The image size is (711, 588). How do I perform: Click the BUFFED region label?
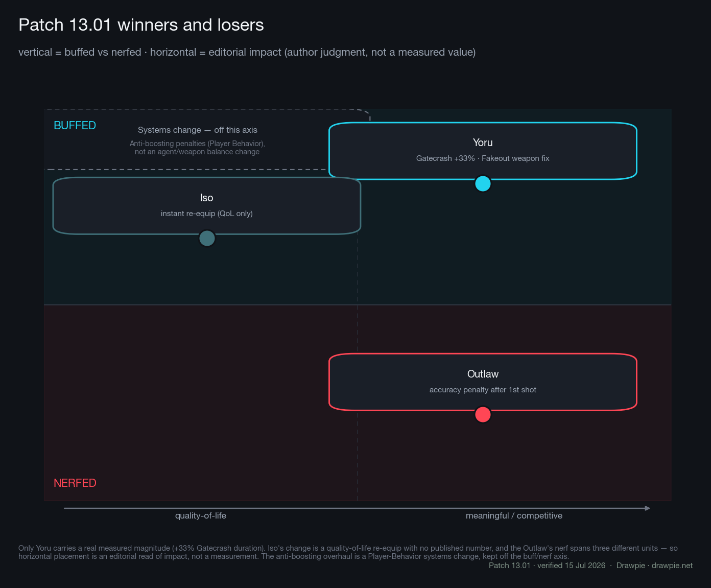75,126
